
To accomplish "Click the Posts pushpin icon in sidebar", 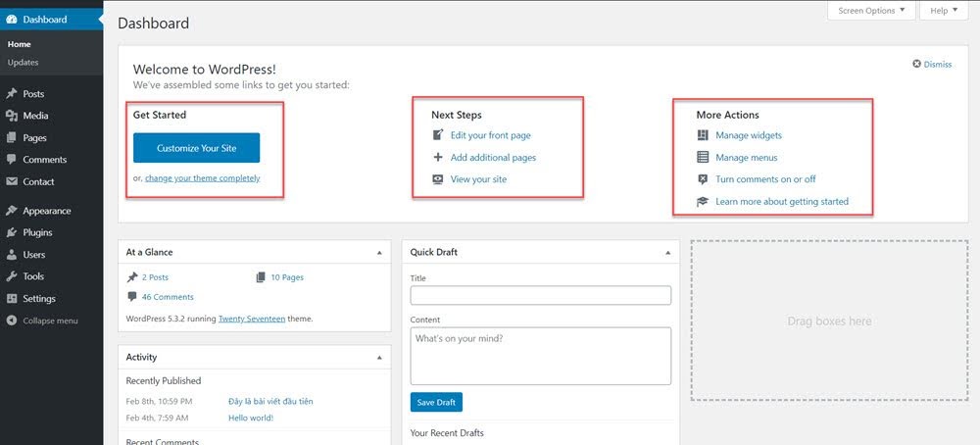I will (11, 94).
